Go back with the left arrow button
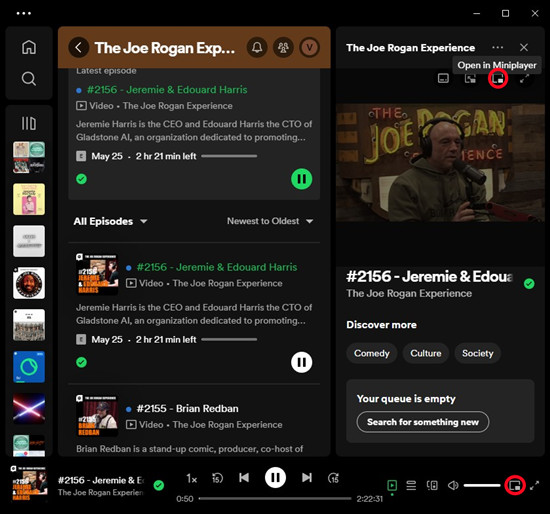This screenshot has width=550, height=514. 79,47
